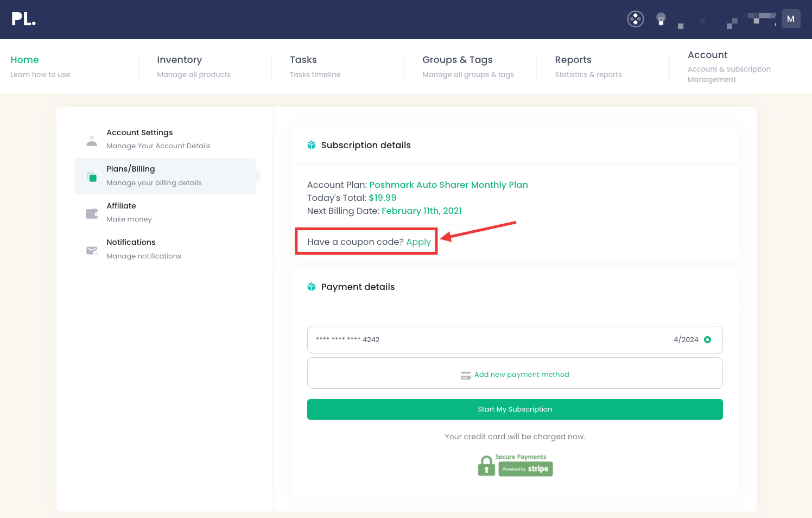Image resolution: width=812 pixels, height=518 pixels.
Task: Click 'Tasks timeline' subtitle
Action: pyautogui.click(x=315, y=74)
